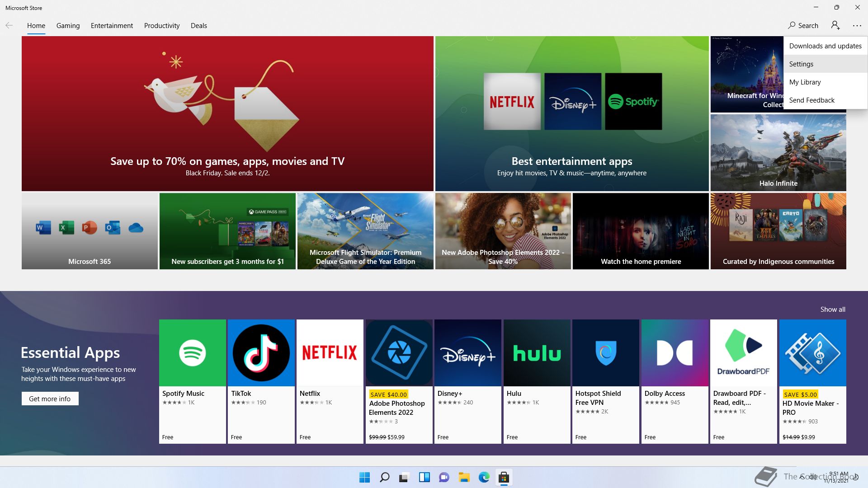Launch File Explorer from taskbar
868x488 pixels.
(464, 477)
